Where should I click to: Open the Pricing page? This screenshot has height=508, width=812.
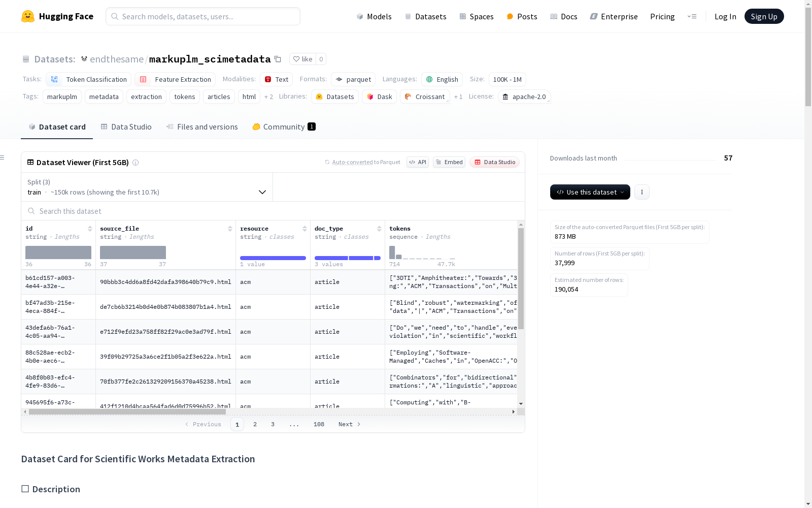coord(662,16)
